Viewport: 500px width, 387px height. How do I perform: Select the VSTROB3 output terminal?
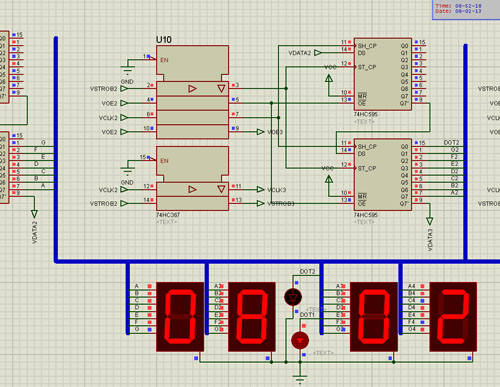click(x=261, y=203)
